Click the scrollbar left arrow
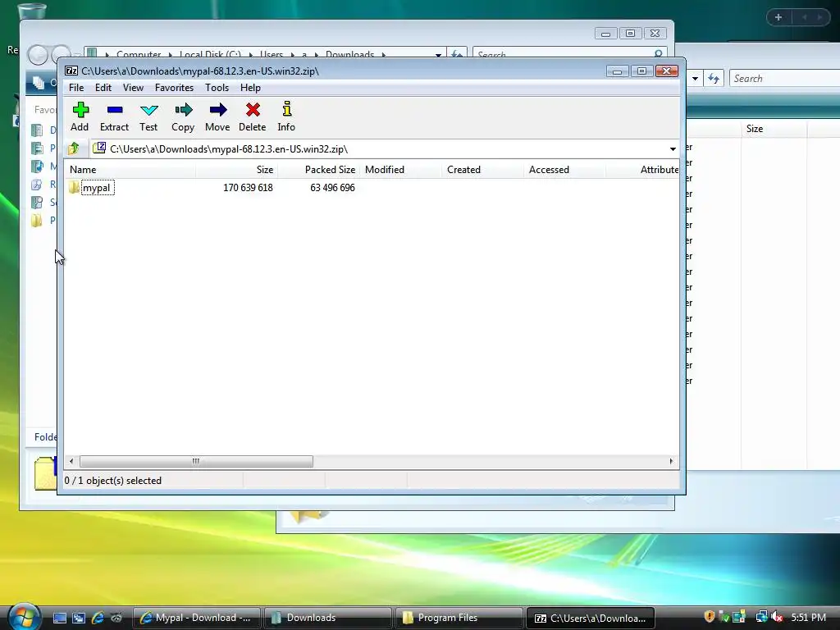Image resolution: width=840 pixels, height=630 pixels. 72,461
